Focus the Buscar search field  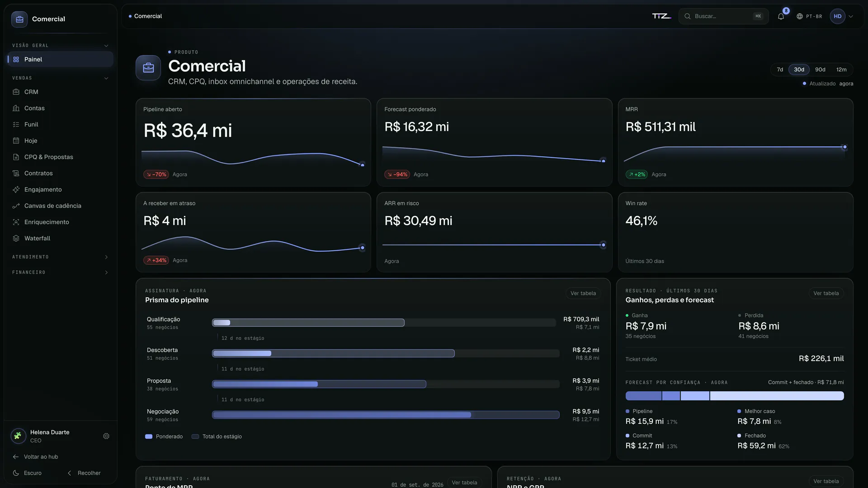click(x=723, y=16)
